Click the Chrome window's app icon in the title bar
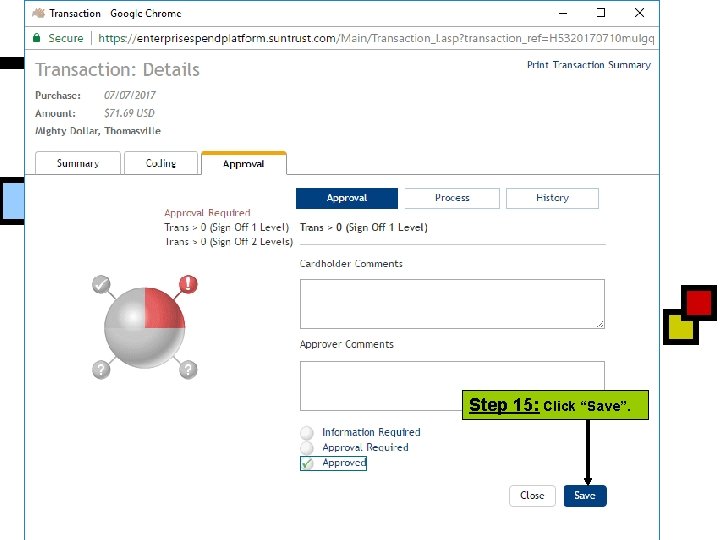This screenshot has height=540, width=720. [39, 13]
